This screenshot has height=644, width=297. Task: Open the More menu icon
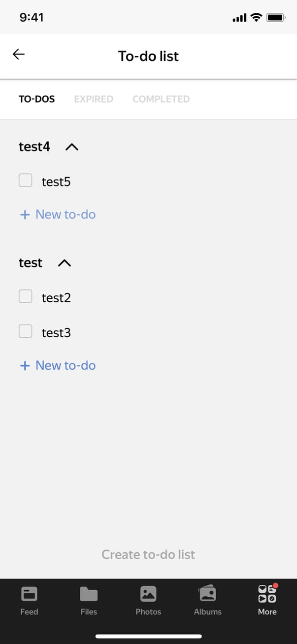click(267, 594)
